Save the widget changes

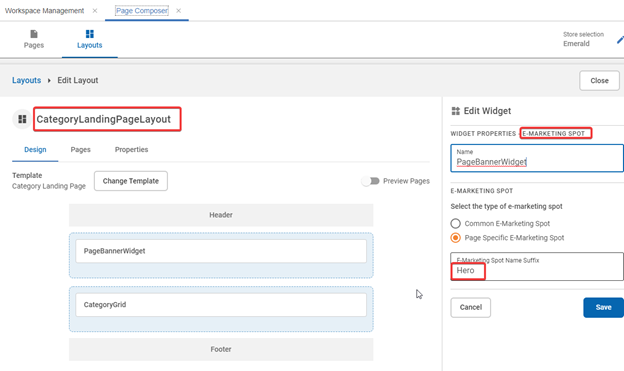[x=603, y=307]
